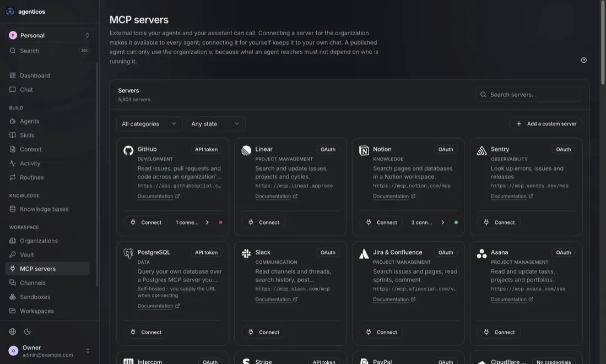606x364 pixels.
Task: Open Routines in the sidebar
Action: point(47,177)
